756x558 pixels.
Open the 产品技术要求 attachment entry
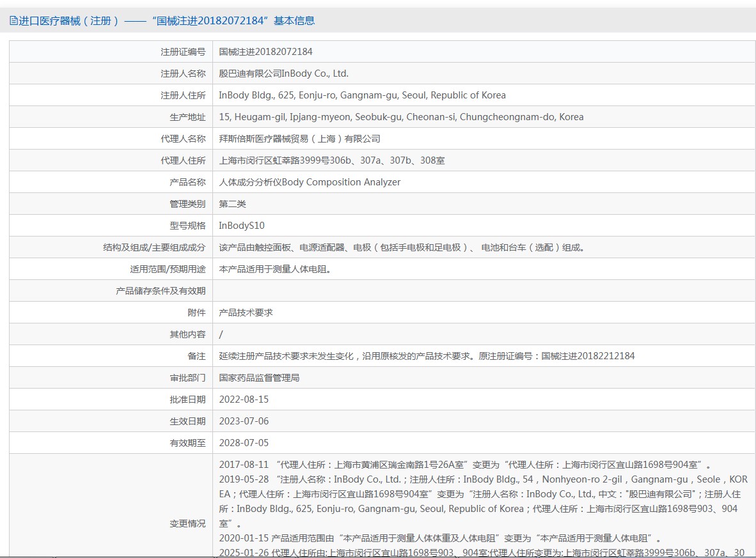click(246, 313)
